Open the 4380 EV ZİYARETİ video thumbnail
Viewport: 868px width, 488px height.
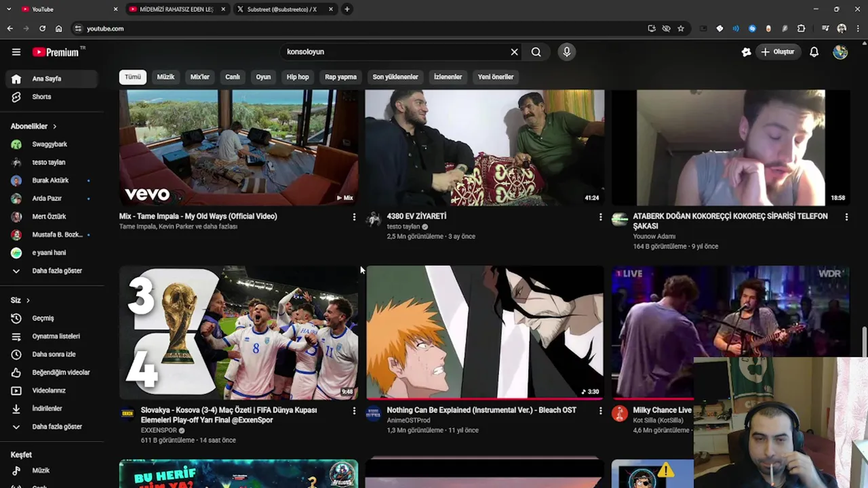(x=484, y=147)
